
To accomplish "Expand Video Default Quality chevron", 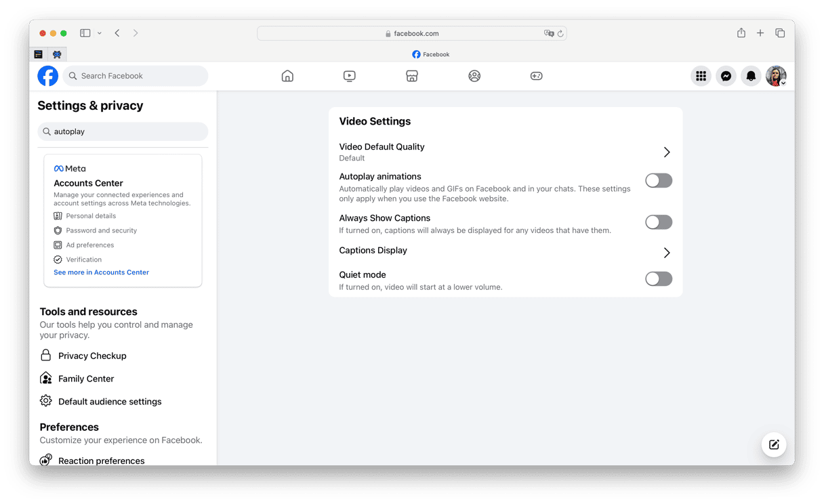I will pyautogui.click(x=667, y=152).
